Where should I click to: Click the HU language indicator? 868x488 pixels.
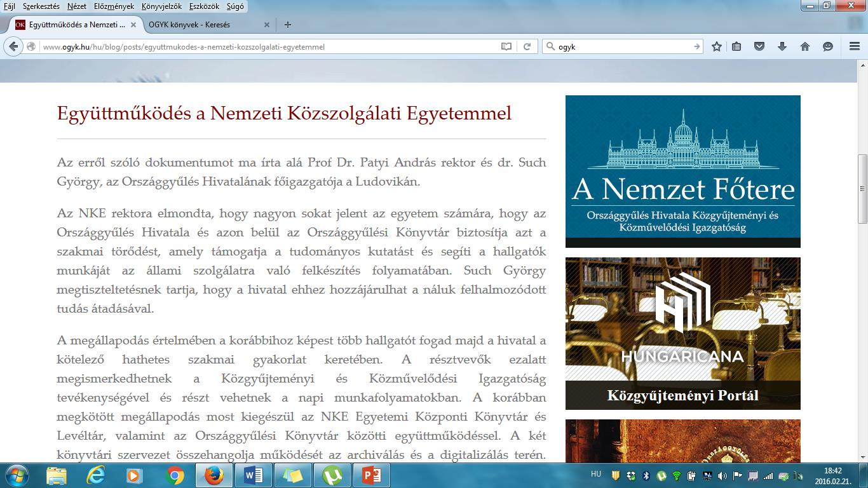(596, 474)
